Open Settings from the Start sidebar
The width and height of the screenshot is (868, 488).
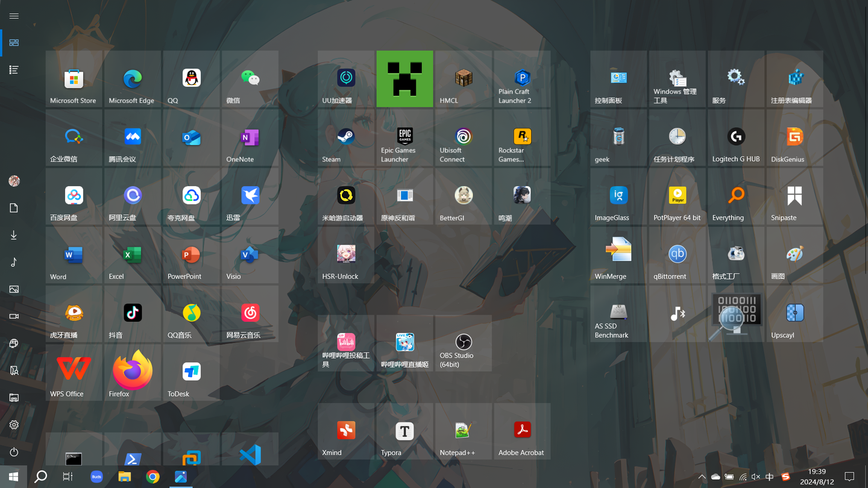tap(14, 425)
